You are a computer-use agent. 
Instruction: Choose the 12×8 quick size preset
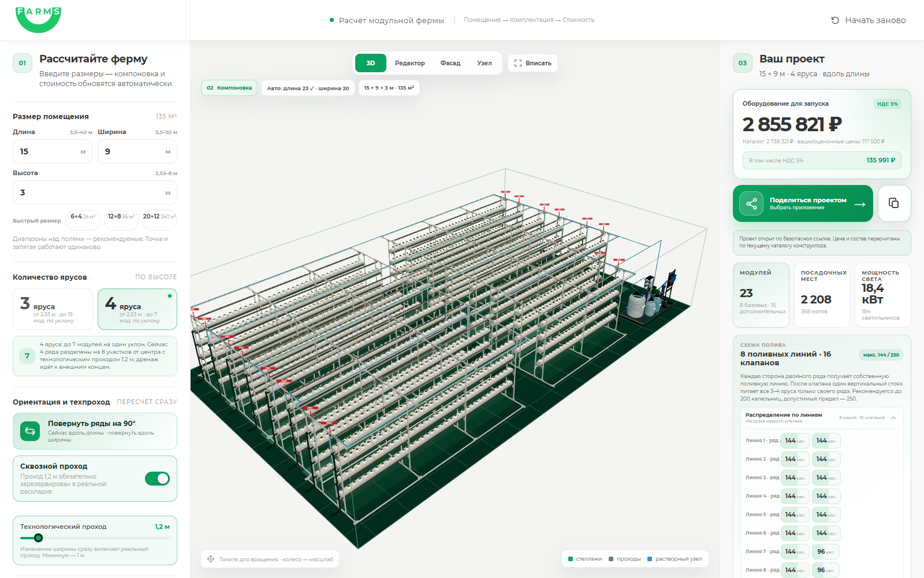point(121,220)
